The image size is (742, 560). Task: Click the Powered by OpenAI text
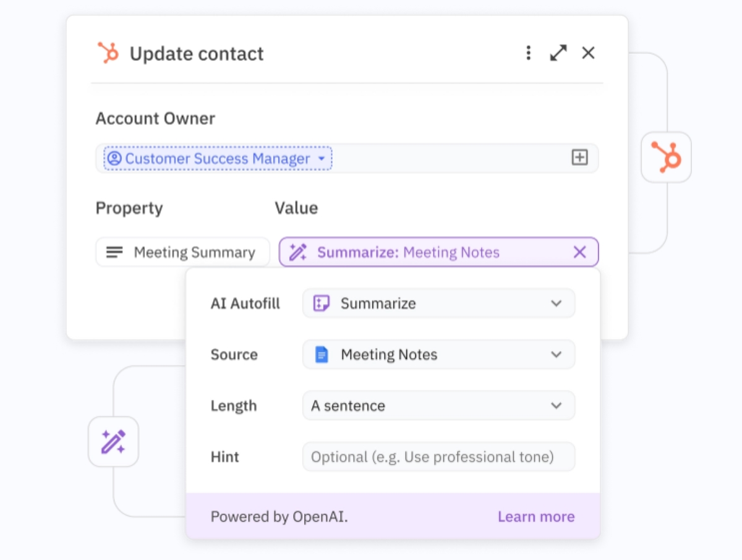[x=279, y=517]
